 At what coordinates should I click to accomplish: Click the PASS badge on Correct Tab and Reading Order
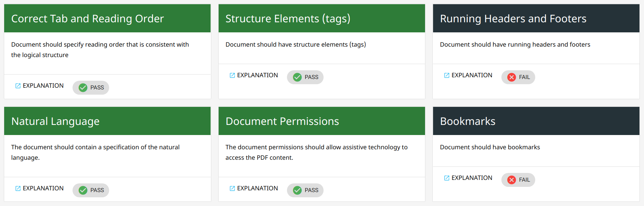click(91, 87)
